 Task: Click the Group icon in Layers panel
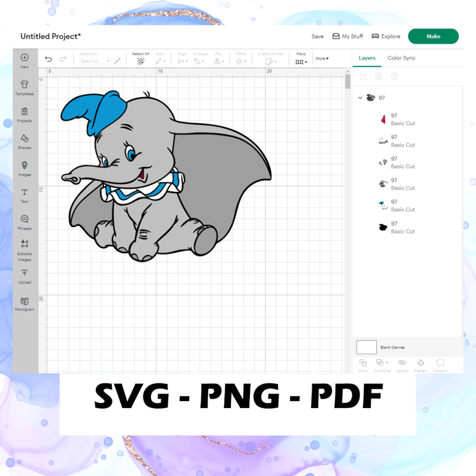pyautogui.click(x=363, y=77)
